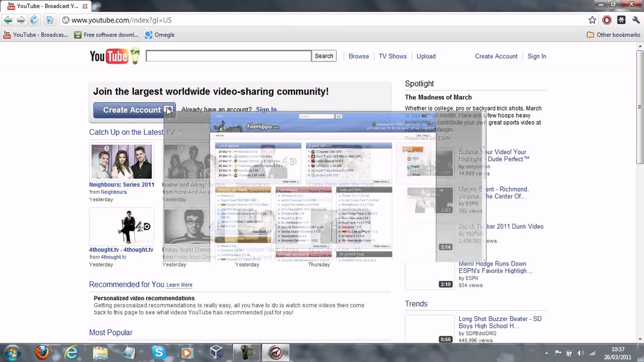Go back with the browser Back arrow

pyautogui.click(x=8, y=20)
